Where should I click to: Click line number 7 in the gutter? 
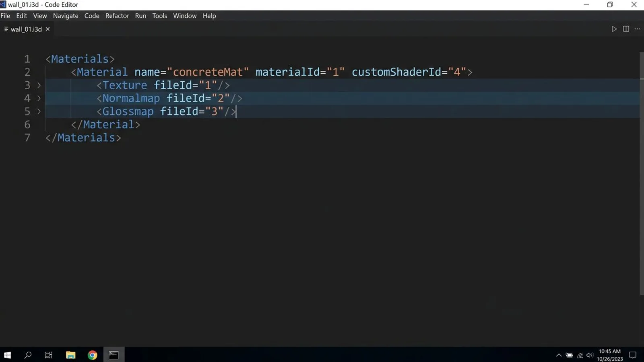[27, 138]
